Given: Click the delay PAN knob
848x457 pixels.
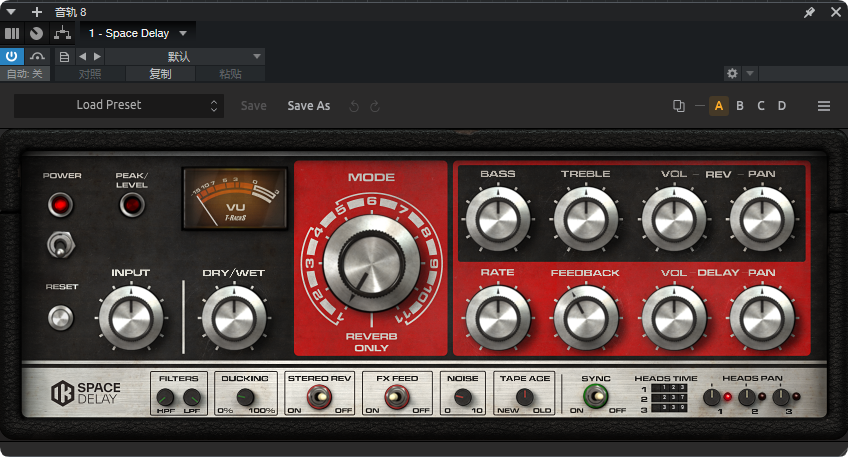Looking at the screenshot, I should (762, 318).
